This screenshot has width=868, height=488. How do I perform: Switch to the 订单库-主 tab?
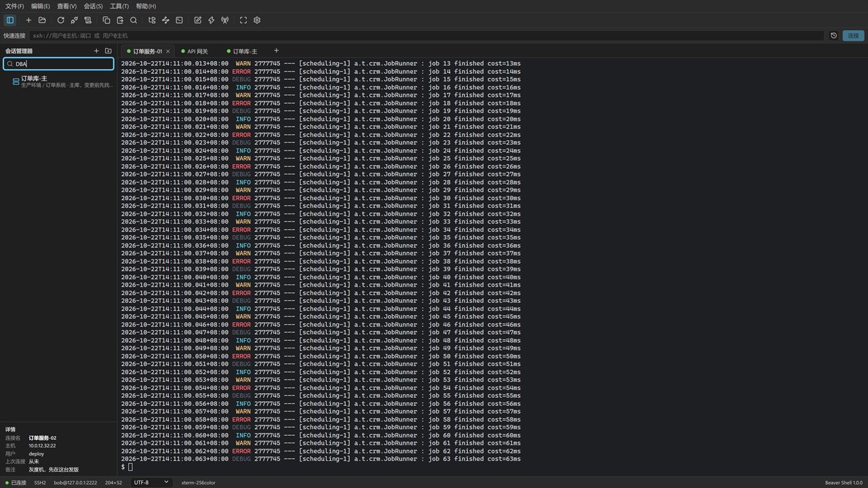pyautogui.click(x=242, y=52)
